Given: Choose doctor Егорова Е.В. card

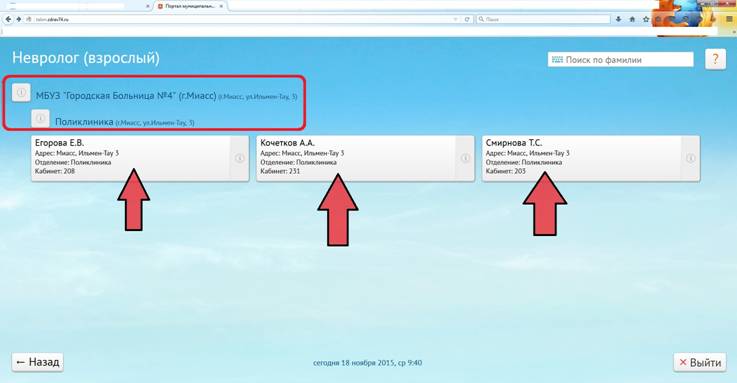Looking at the screenshot, I should [x=140, y=158].
